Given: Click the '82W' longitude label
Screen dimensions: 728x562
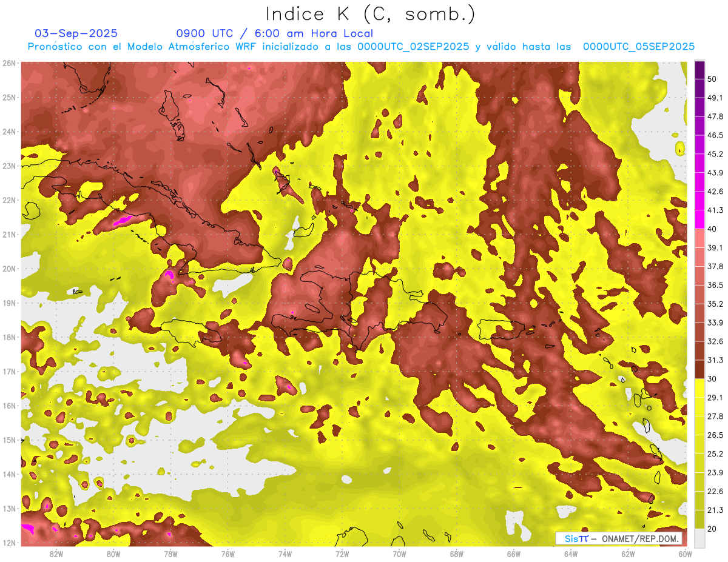Looking at the screenshot, I should (56, 554).
